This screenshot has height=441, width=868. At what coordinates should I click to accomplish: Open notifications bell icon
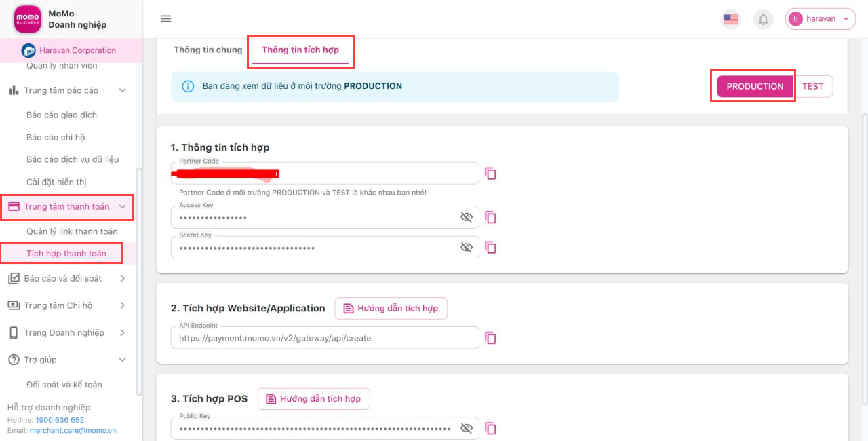pos(763,19)
